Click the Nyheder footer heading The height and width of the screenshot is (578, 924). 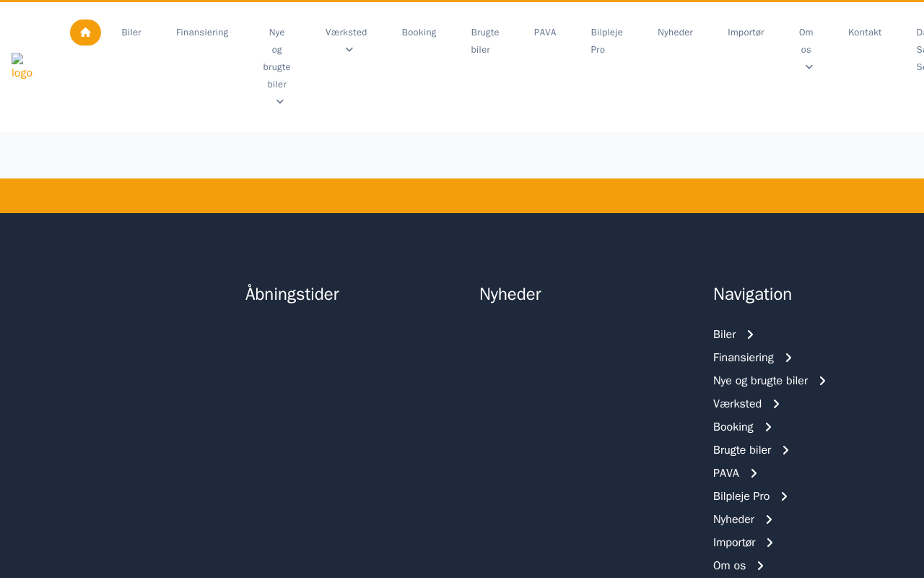point(510,294)
